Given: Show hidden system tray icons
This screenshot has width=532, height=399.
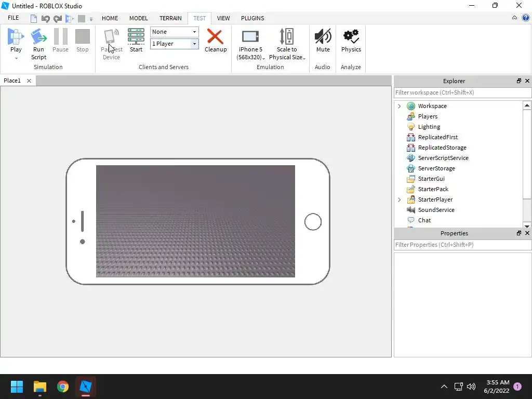Looking at the screenshot, I should [444, 387].
